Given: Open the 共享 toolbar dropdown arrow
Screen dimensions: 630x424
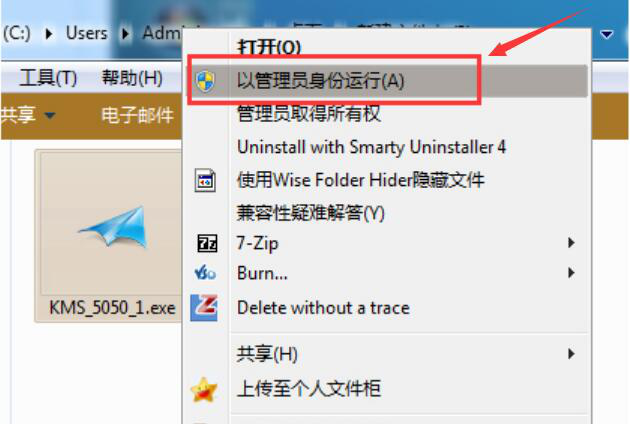Looking at the screenshot, I should (50, 116).
